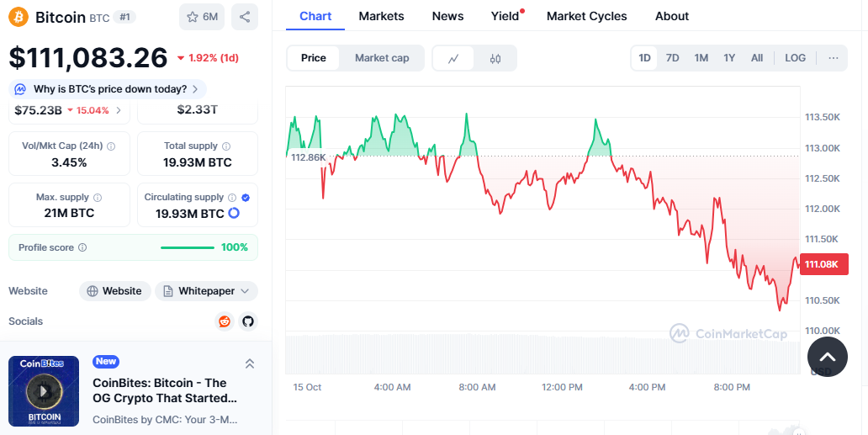Switch to line chart view icon
Screen dimensions: 868x435
click(x=453, y=58)
